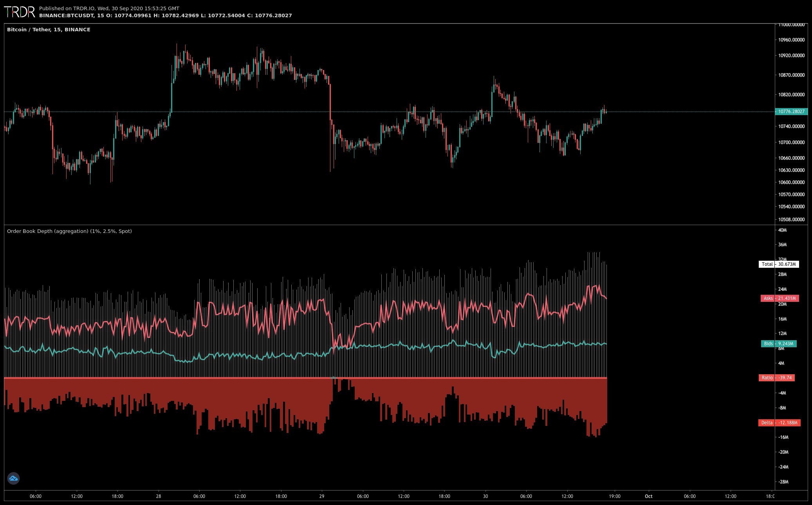Image resolution: width=812 pixels, height=505 pixels.
Task: Click the Oct marker on time axis
Action: 649,496
